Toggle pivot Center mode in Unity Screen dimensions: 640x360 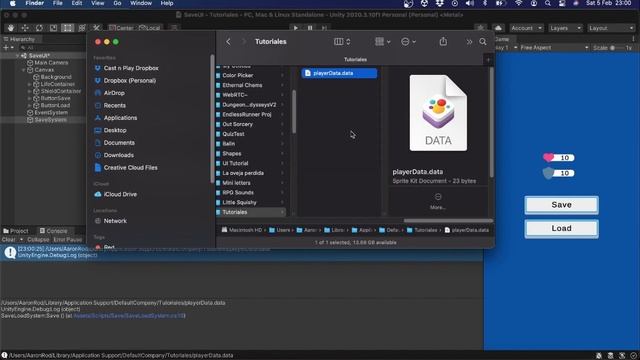(121, 28)
